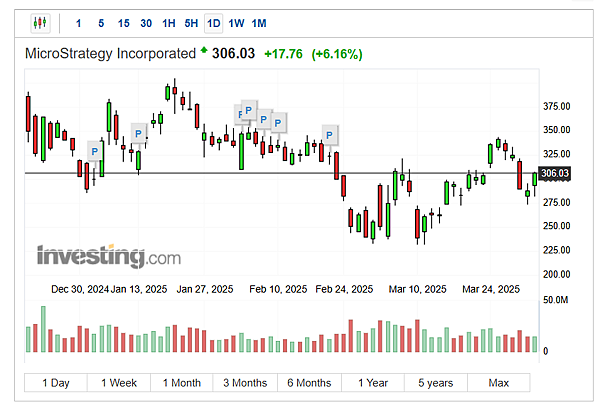Select the 1 minute interval
The height and width of the screenshot is (410, 600).
click(x=78, y=24)
